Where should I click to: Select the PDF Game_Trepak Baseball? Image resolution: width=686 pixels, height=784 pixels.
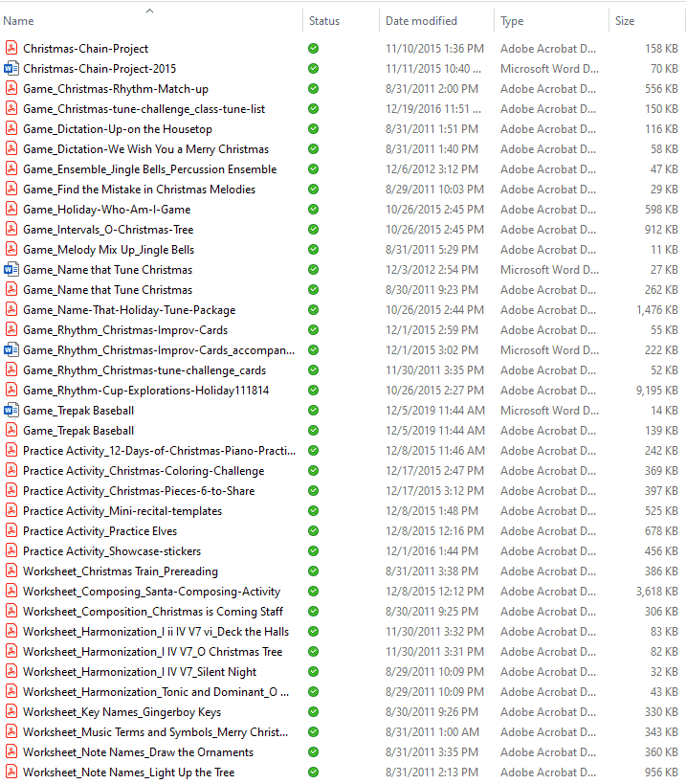click(78, 431)
